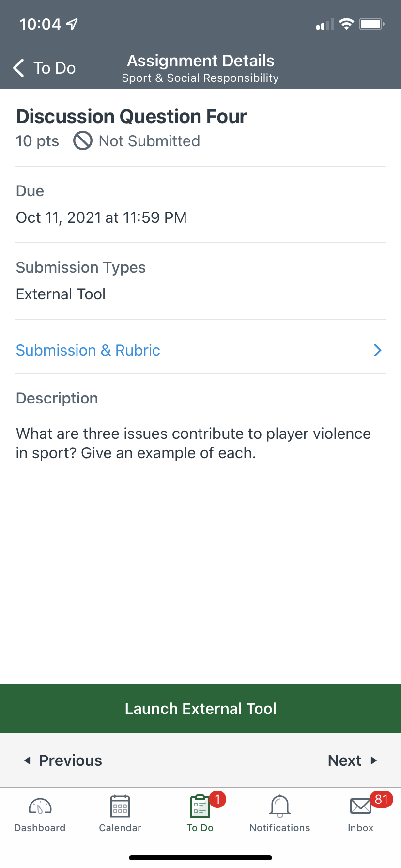
Task: Expand Submission & Rubric chevron arrow
Action: [378, 350]
